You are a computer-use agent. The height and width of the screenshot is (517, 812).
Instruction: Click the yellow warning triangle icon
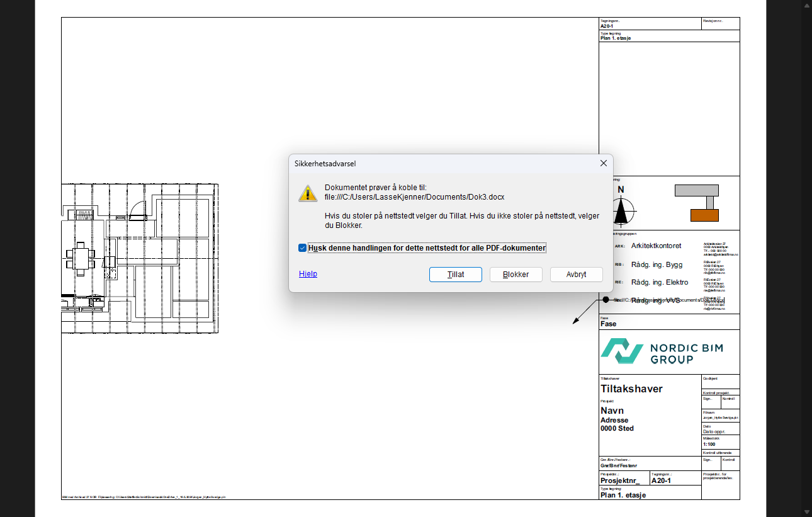tap(308, 193)
